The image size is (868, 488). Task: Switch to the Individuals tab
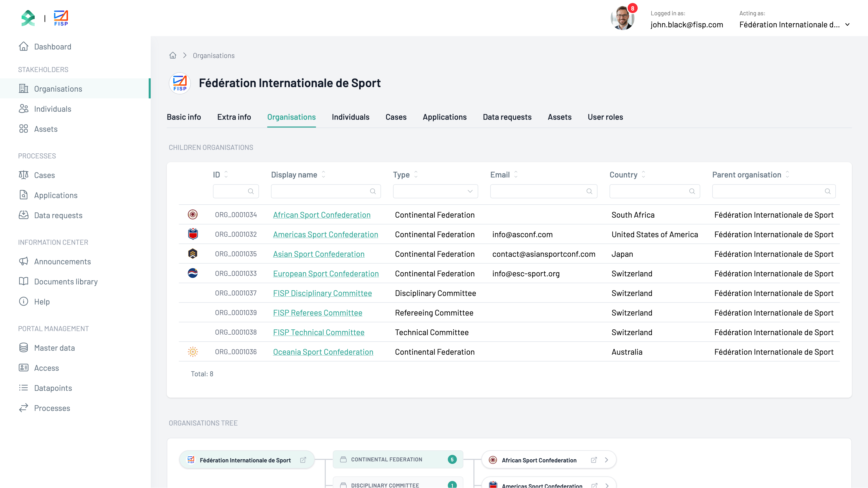pyautogui.click(x=350, y=117)
